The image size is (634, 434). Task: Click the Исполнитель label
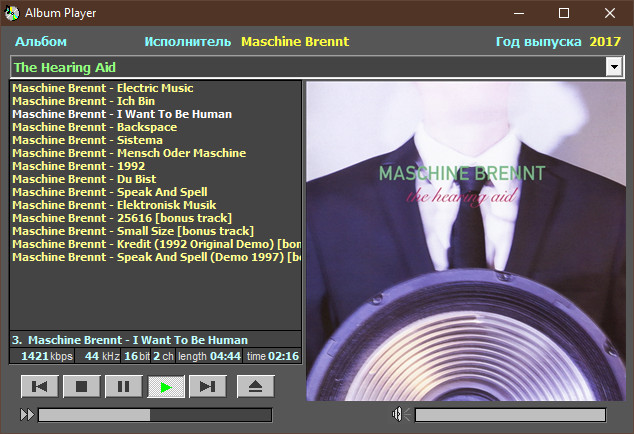click(188, 42)
